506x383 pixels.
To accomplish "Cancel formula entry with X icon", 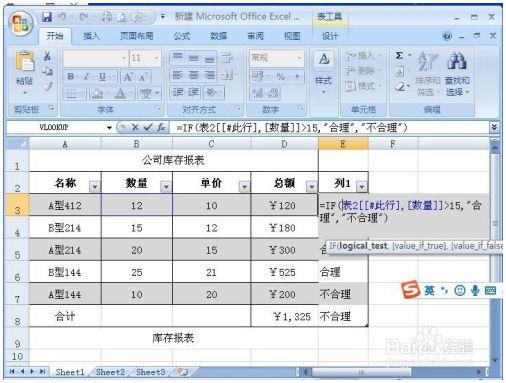I will click(135, 127).
